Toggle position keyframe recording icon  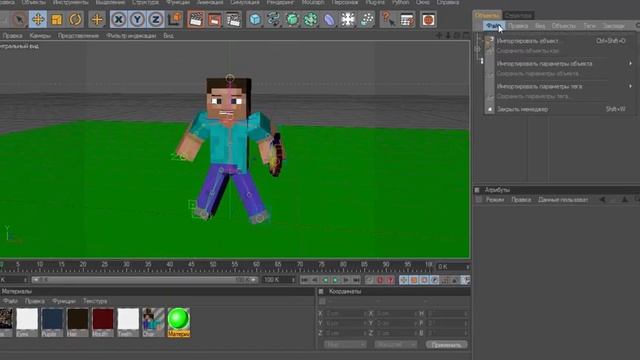404,280
